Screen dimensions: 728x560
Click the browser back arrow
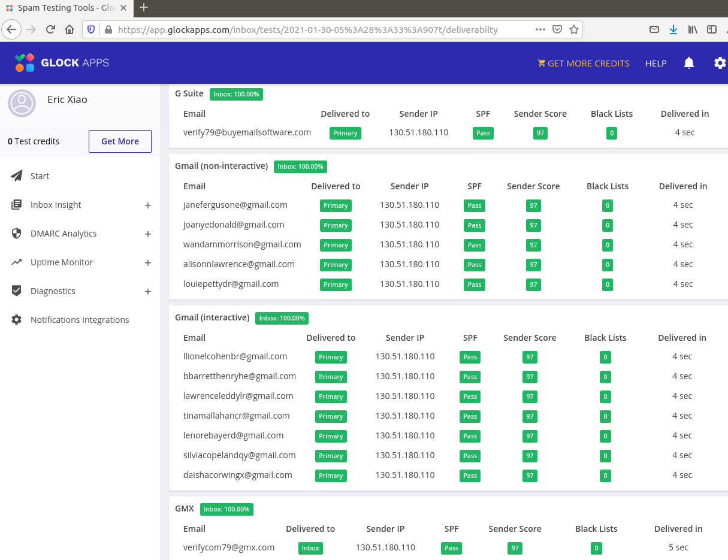pyautogui.click(x=11, y=29)
